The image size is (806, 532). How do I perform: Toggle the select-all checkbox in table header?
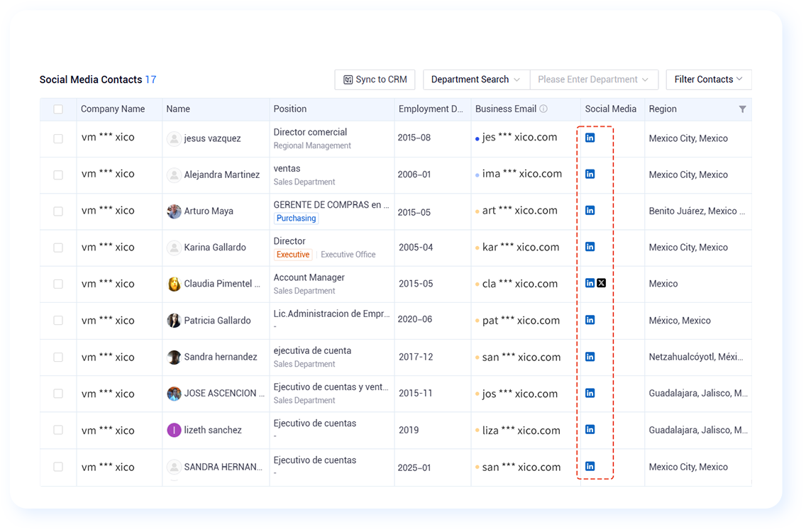58,109
